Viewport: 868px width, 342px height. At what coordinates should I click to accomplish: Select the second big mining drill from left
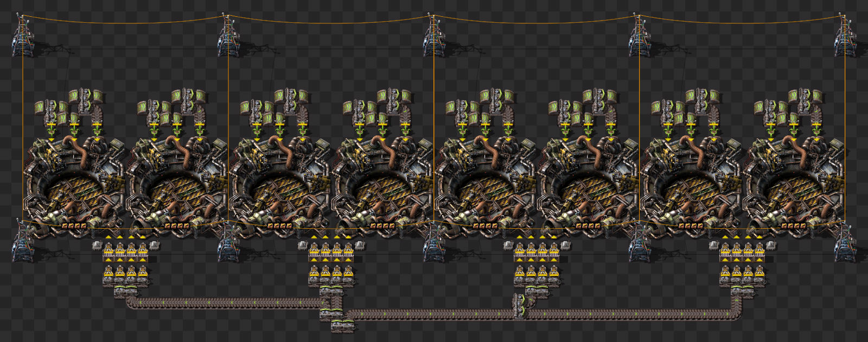177,187
